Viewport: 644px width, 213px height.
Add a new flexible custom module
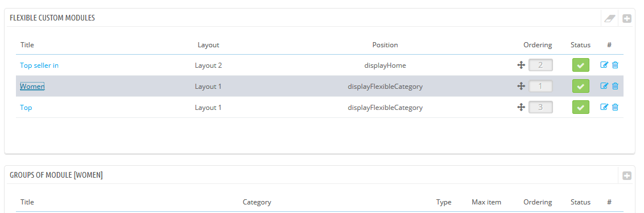pyautogui.click(x=627, y=18)
